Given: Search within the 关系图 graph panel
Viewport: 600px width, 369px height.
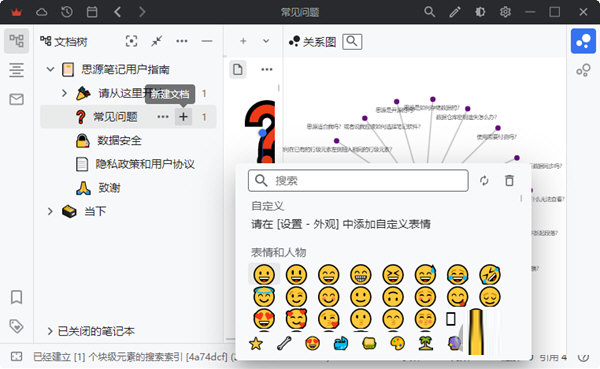Looking at the screenshot, I should (x=352, y=41).
